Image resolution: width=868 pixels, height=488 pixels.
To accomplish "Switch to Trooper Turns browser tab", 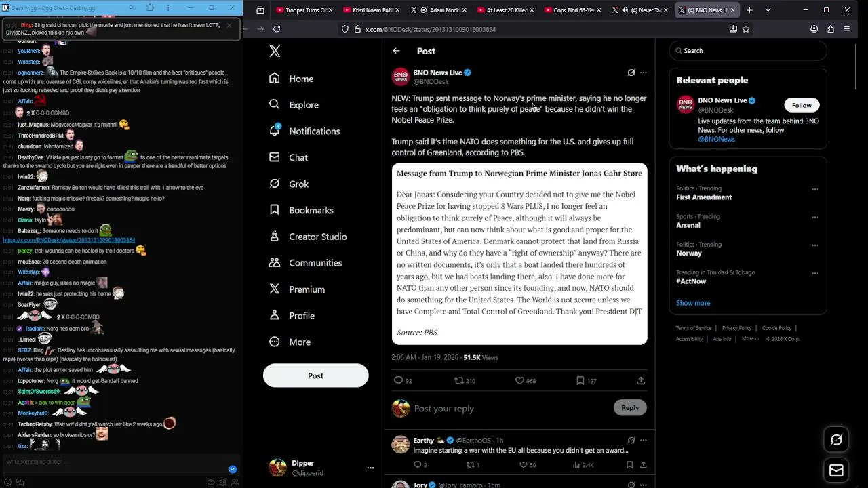I will [304, 10].
